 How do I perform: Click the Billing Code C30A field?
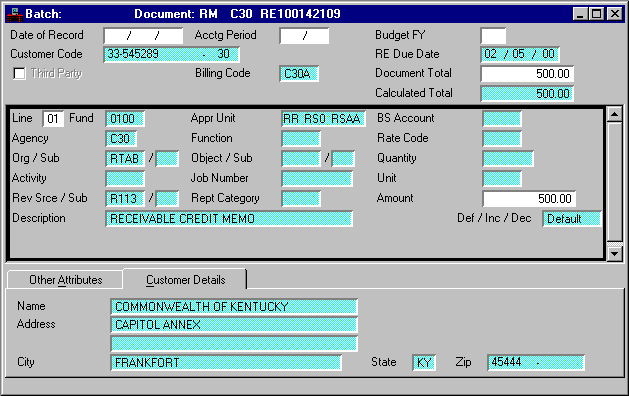[299, 74]
